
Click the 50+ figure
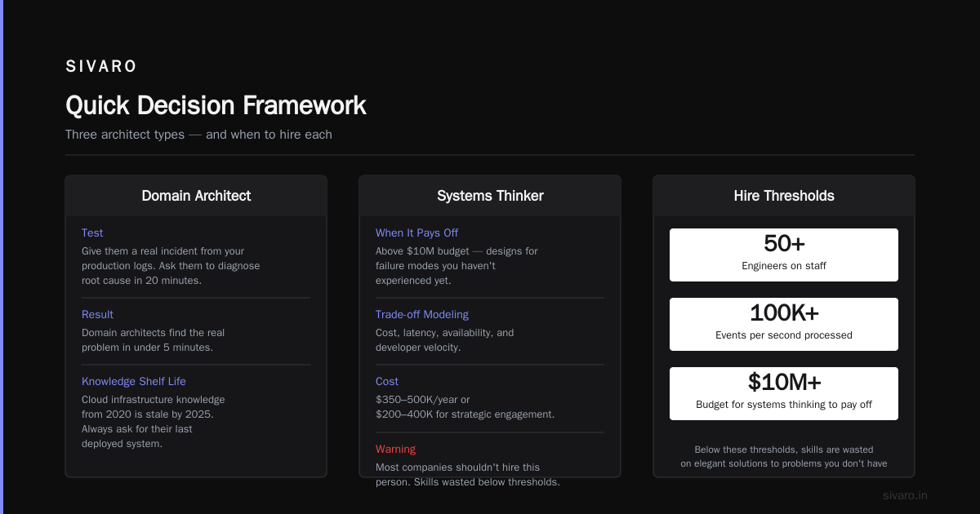784,243
